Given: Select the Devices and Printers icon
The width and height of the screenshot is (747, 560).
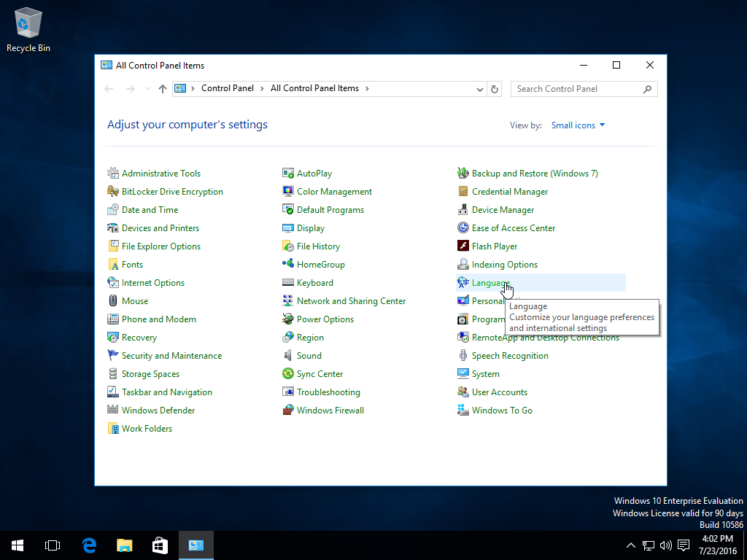Looking at the screenshot, I should tap(113, 227).
